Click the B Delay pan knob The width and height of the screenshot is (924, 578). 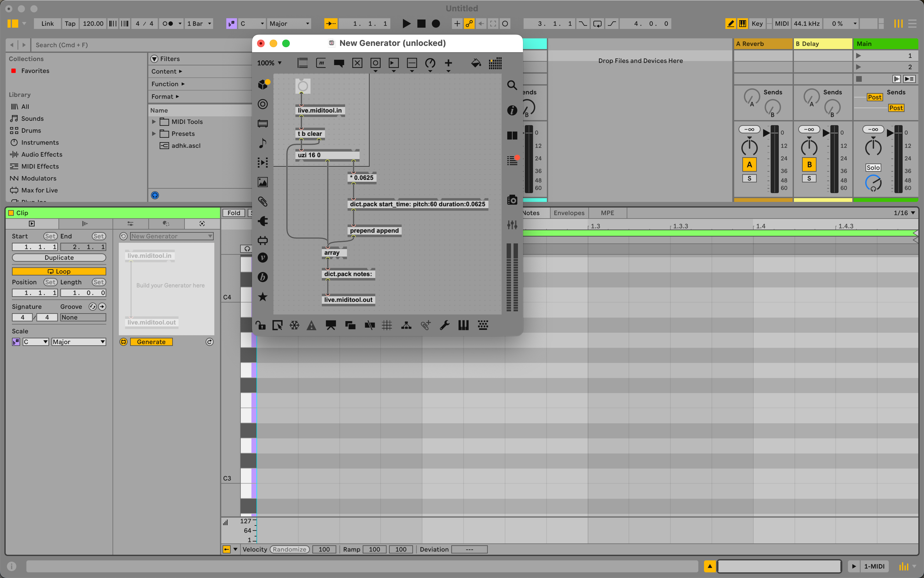[809, 147]
